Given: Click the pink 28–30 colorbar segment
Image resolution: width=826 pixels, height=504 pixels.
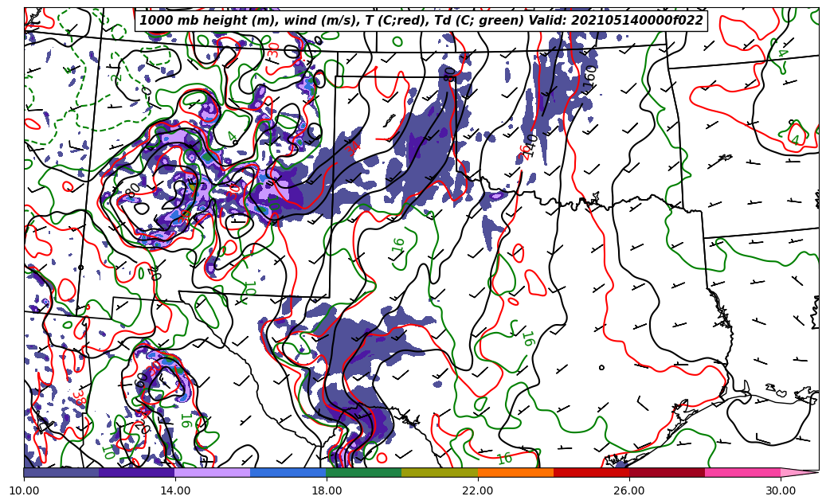Looking at the screenshot, I should (742, 472).
